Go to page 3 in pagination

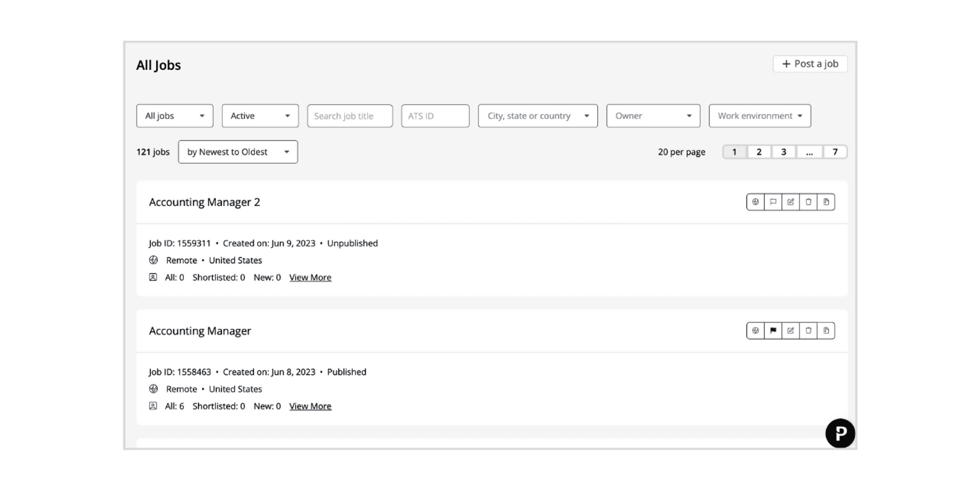click(784, 152)
